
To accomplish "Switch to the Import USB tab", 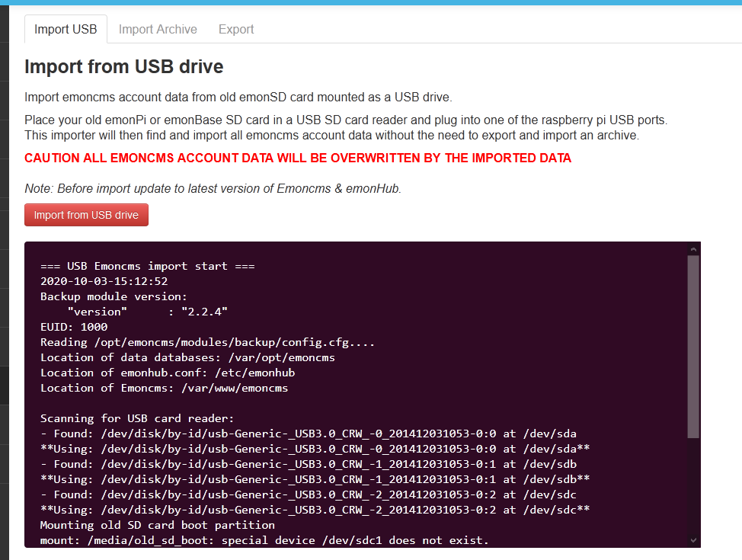I will (66, 30).
